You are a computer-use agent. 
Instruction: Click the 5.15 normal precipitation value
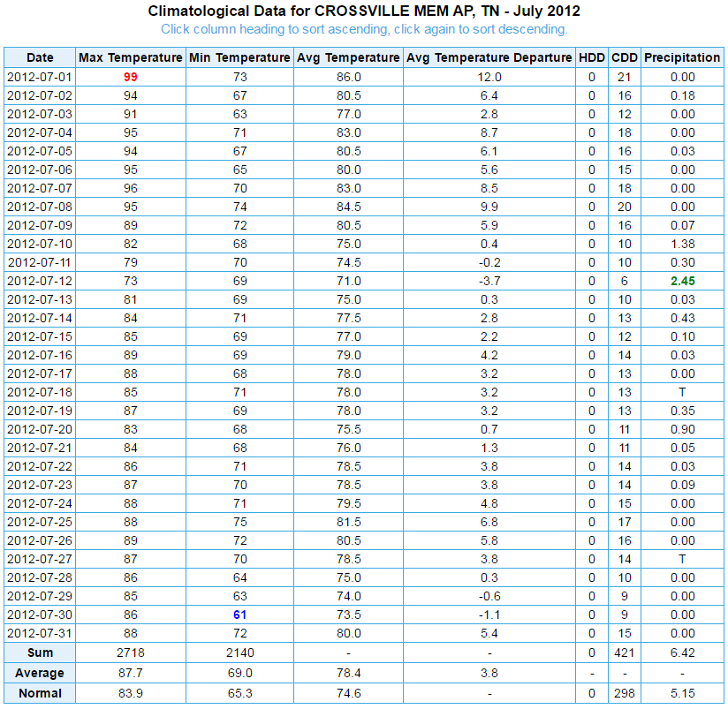(x=682, y=694)
